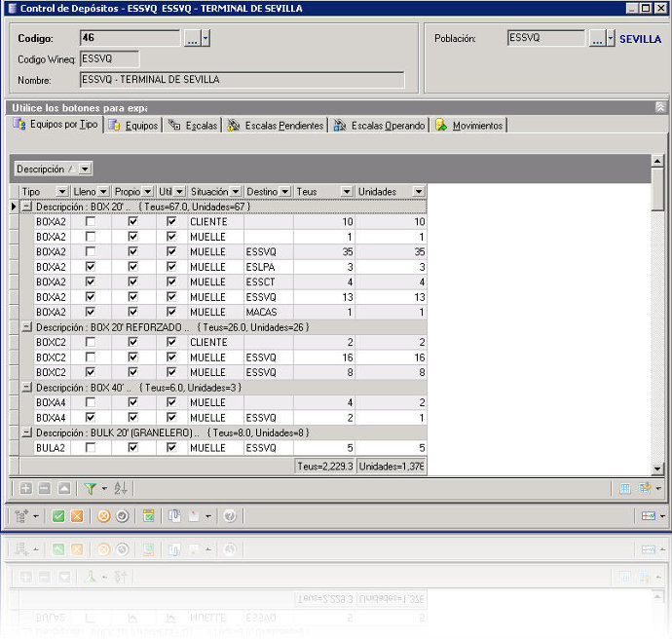672x639 pixels.
Task: Open the filter icon's dropdown arrow
Action: point(104,489)
